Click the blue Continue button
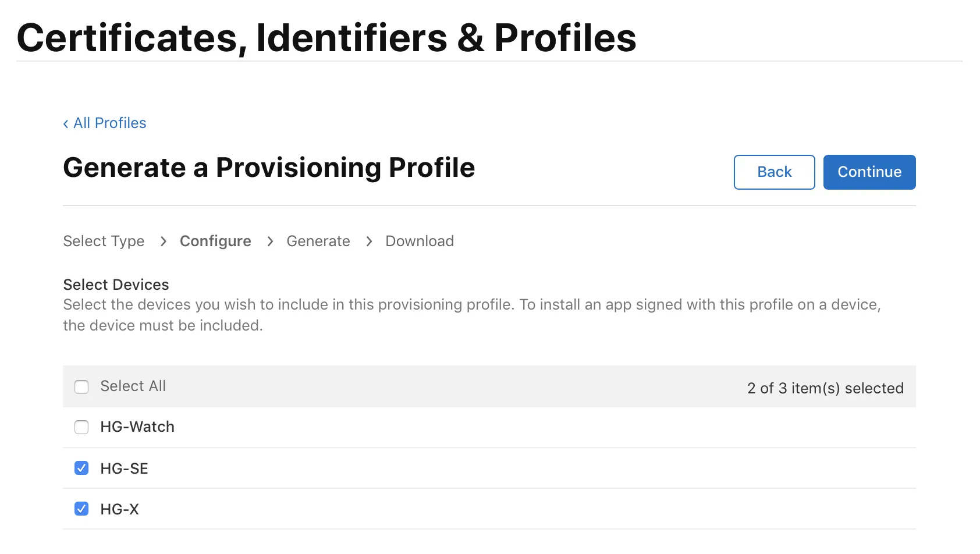The image size is (980, 554). tap(869, 172)
